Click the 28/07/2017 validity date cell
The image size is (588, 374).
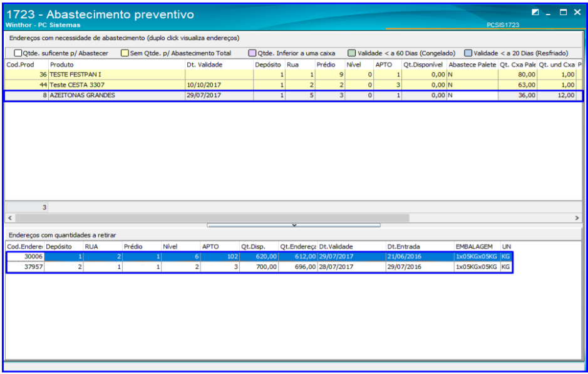tap(352, 267)
